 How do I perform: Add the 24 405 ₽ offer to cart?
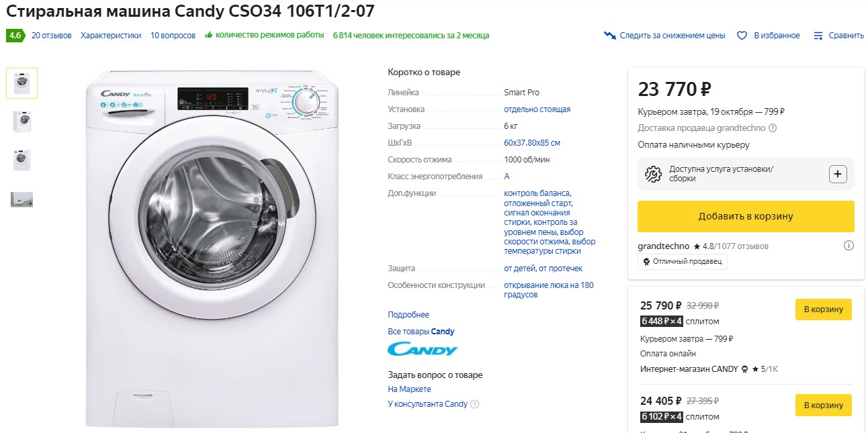[823, 405]
